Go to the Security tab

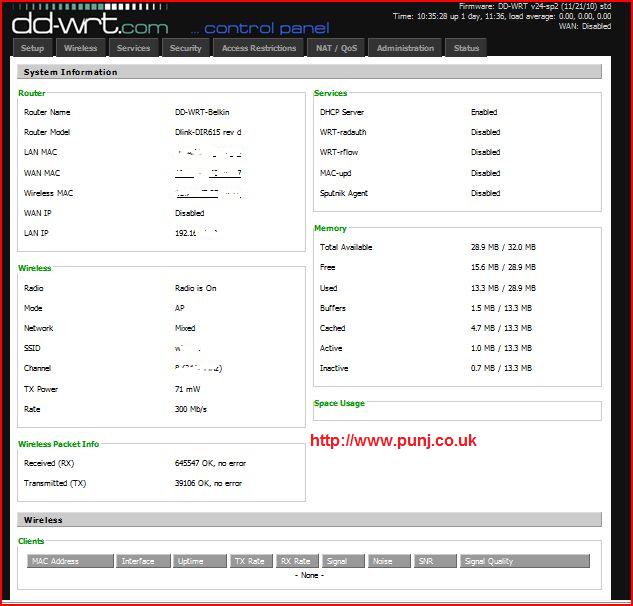186,48
